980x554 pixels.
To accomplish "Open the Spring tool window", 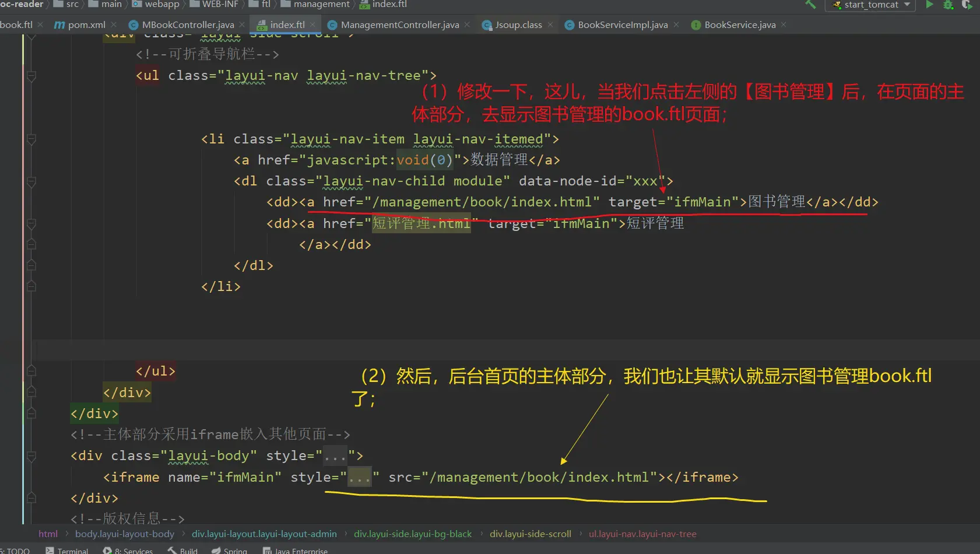I will click(x=229, y=551).
